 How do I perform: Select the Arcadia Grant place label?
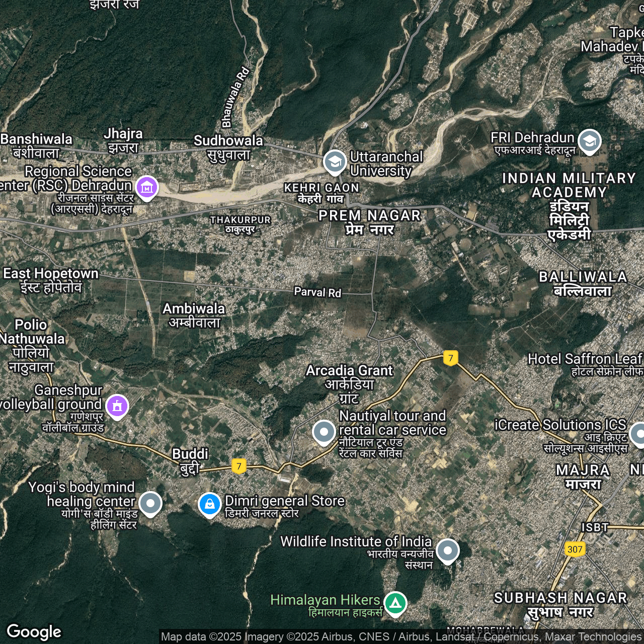pyautogui.click(x=349, y=383)
